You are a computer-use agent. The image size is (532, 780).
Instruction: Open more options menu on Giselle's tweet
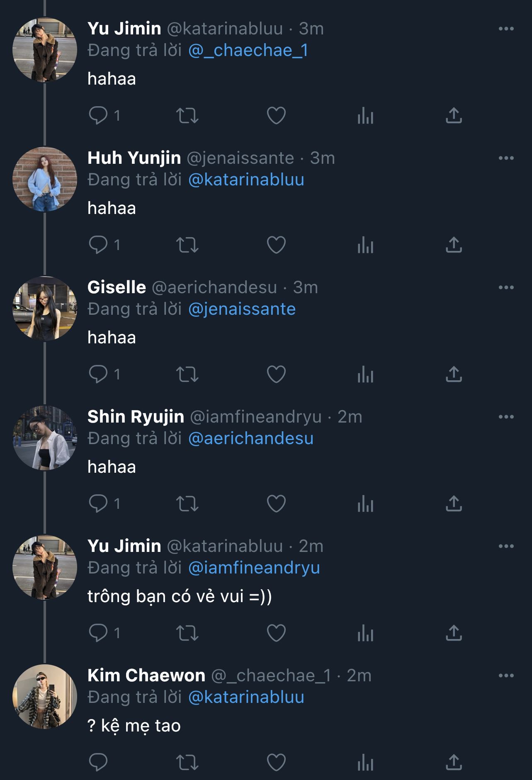(x=506, y=287)
